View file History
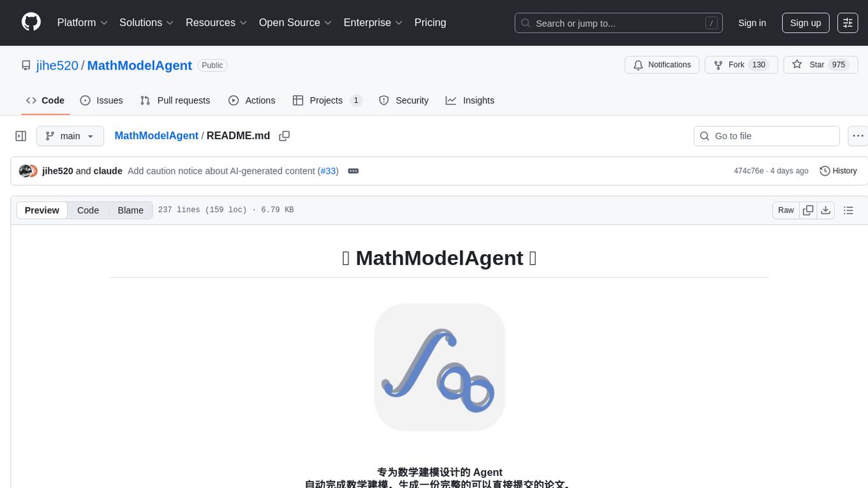Viewport: 868px width, 488px height. pos(838,171)
